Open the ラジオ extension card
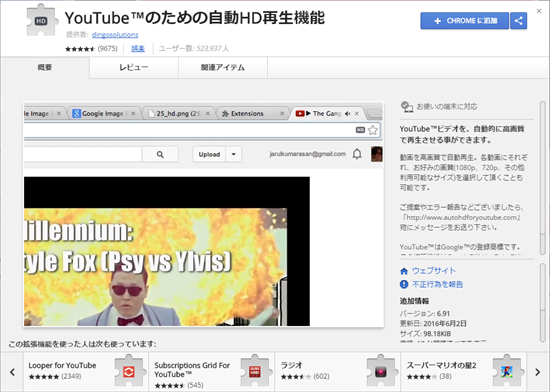The width and height of the screenshot is (550, 392). [338, 372]
